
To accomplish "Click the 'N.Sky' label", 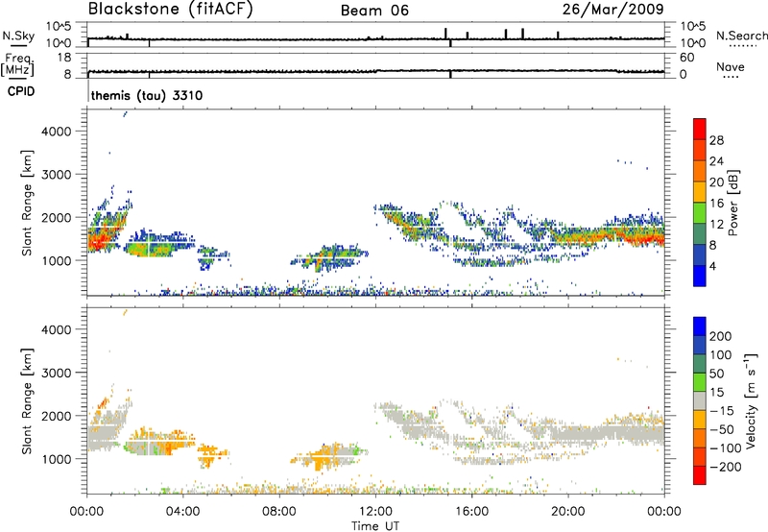I will tap(18, 36).
